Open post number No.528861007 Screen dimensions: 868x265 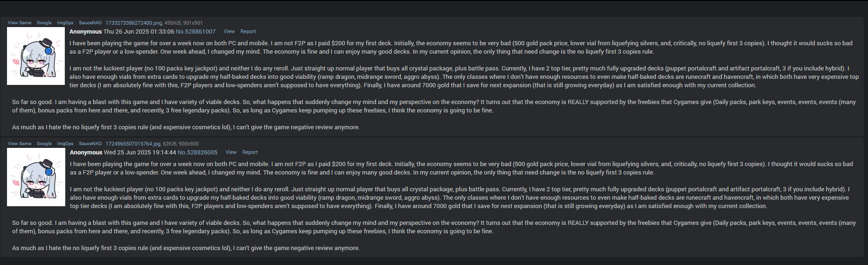196,32
